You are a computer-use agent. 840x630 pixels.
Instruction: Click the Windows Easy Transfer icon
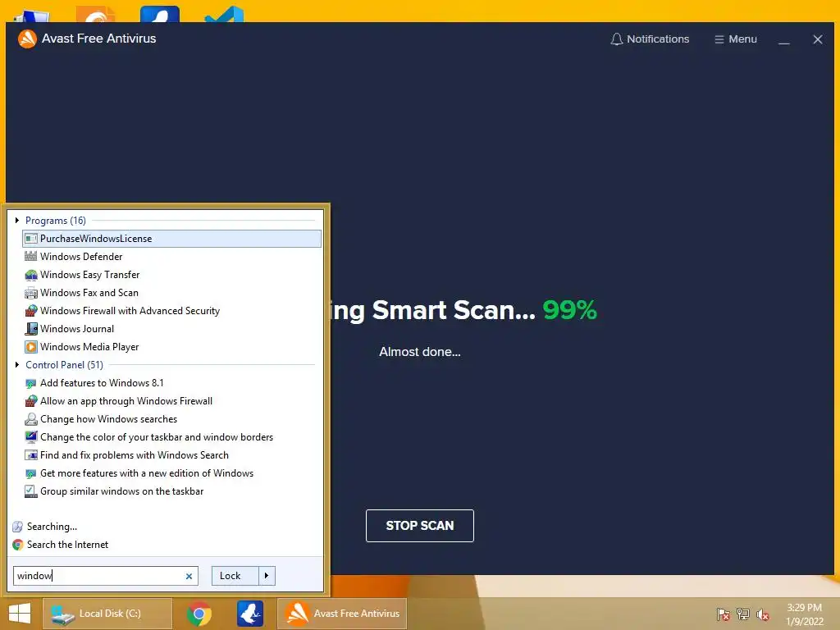pyautogui.click(x=31, y=275)
